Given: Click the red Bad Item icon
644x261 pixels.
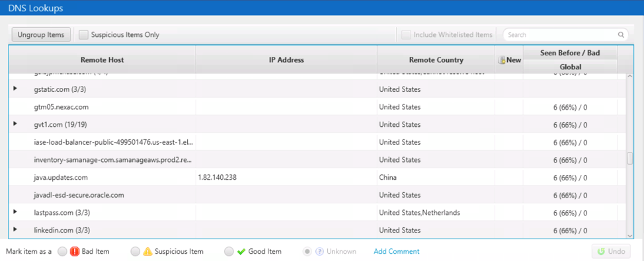Looking at the screenshot, I should click(75, 252).
